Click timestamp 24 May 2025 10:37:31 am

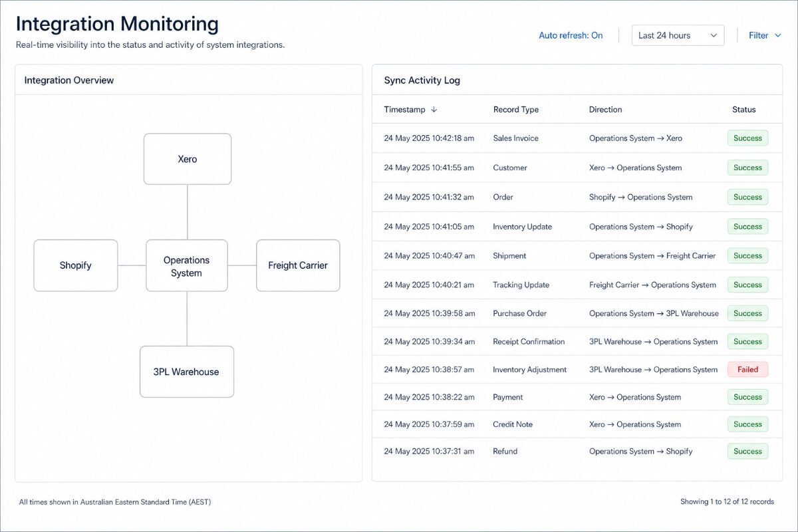pos(429,451)
